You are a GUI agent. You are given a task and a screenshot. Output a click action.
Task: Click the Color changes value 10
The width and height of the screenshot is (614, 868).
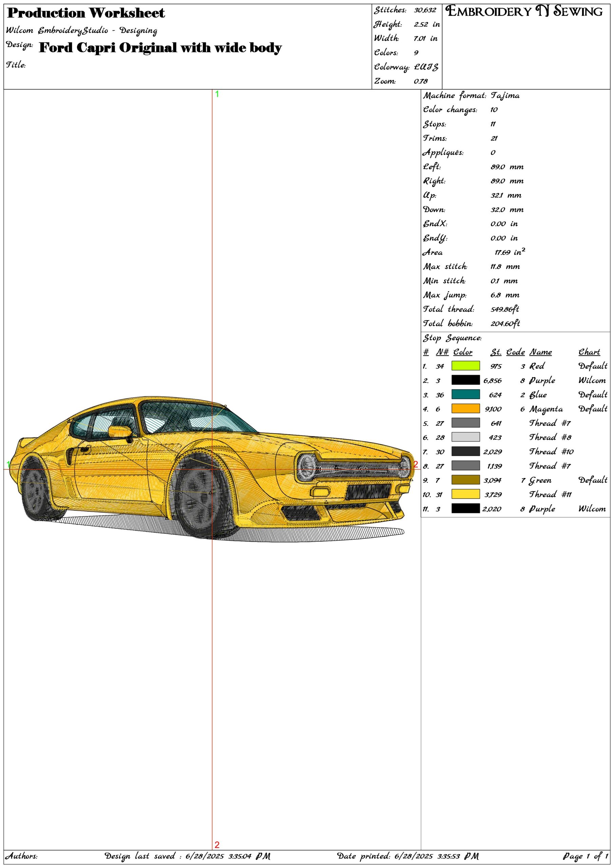click(x=494, y=110)
